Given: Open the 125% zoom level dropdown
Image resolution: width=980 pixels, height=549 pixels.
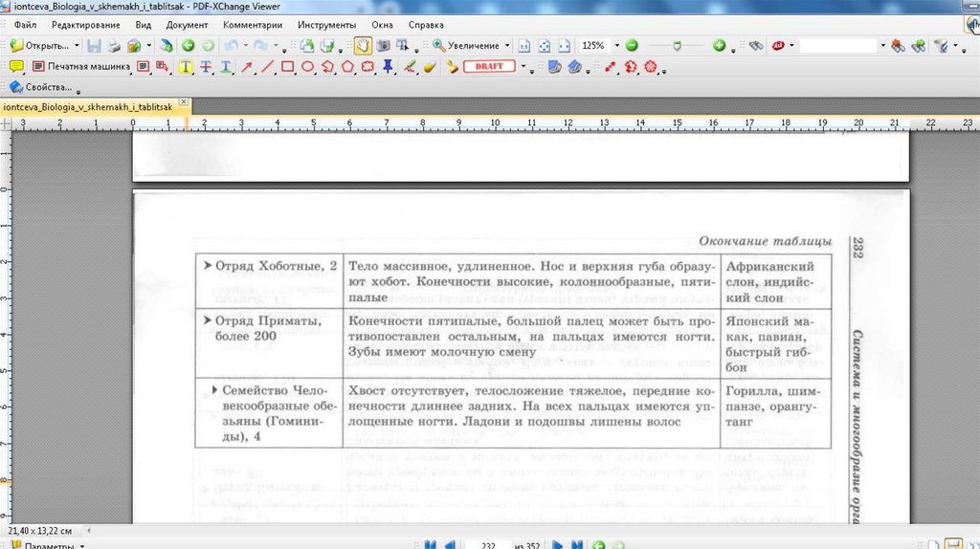Looking at the screenshot, I should pos(617,45).
